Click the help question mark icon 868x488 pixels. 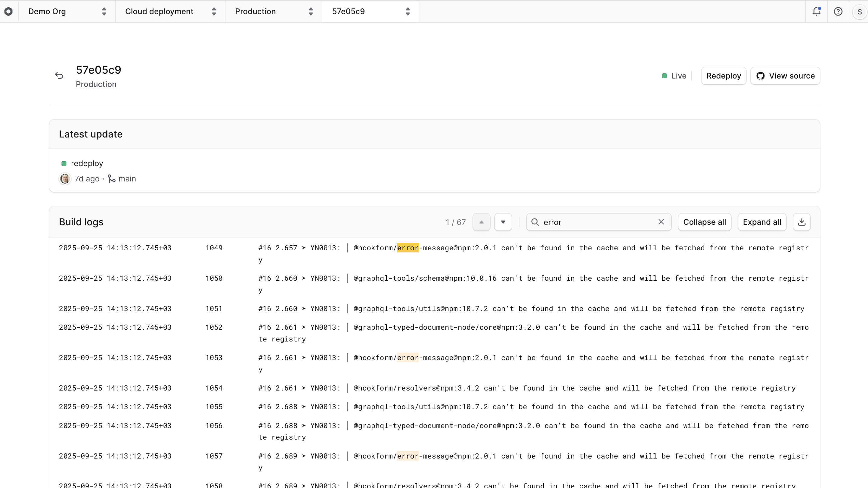pyautogui.click(x=838, y=11)
